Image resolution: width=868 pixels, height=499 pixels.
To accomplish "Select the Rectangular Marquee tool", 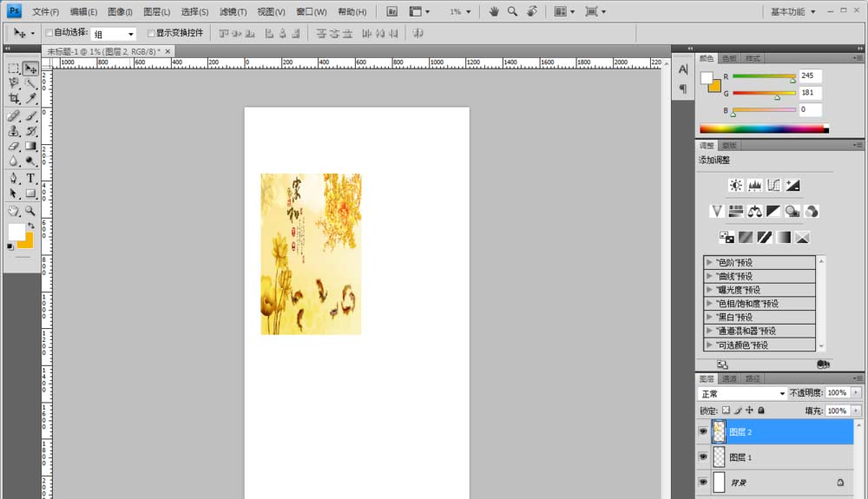I will pyautogui.click(x=15, y=69).
